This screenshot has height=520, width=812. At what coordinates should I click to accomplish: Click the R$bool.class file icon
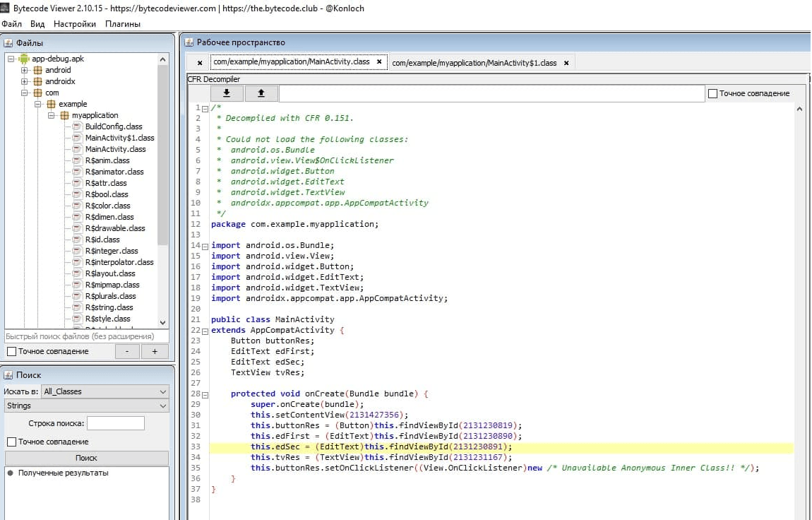(x=77, y=194)
